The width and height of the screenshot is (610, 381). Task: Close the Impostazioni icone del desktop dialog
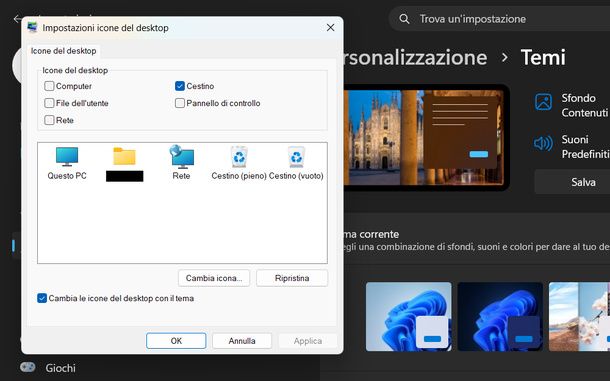pos(330,28)
